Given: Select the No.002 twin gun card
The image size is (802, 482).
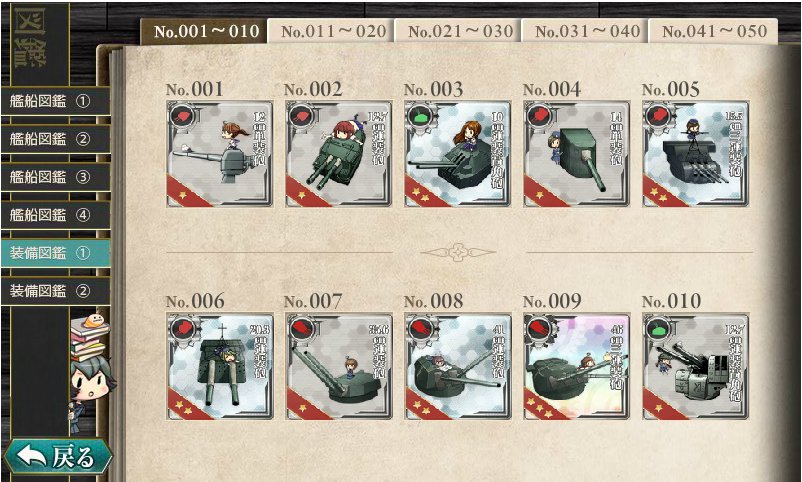Looking at the screenshot, I should pyautogui.click(x=339, y=154).
